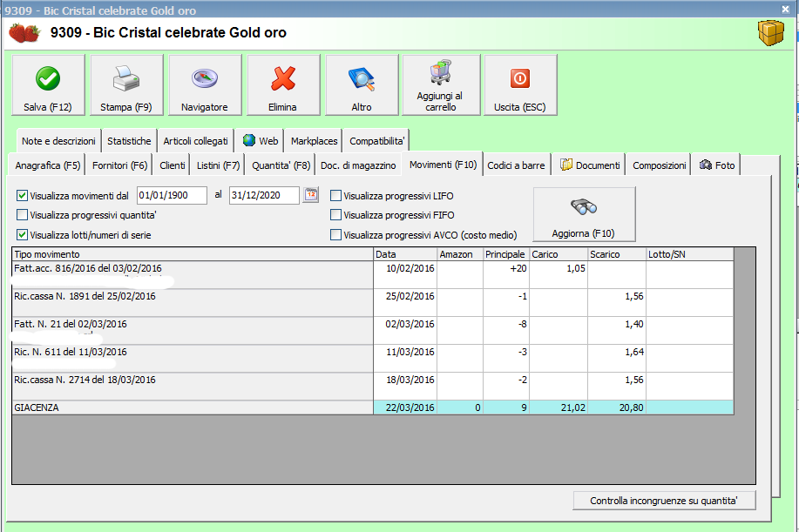The width and height of the screenshot is (799, 532).
Task: Click the start date field 01/01/1900
Action: [172, 196]
